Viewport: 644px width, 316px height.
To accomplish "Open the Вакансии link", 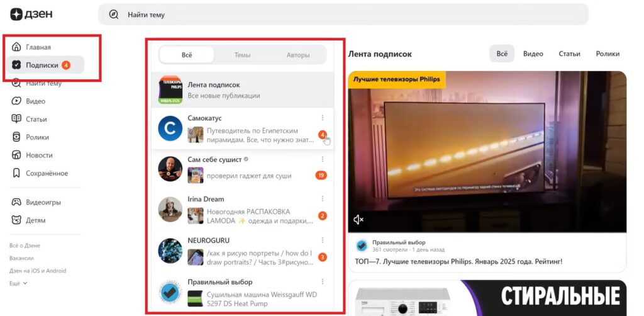I will tap(21, 259).
